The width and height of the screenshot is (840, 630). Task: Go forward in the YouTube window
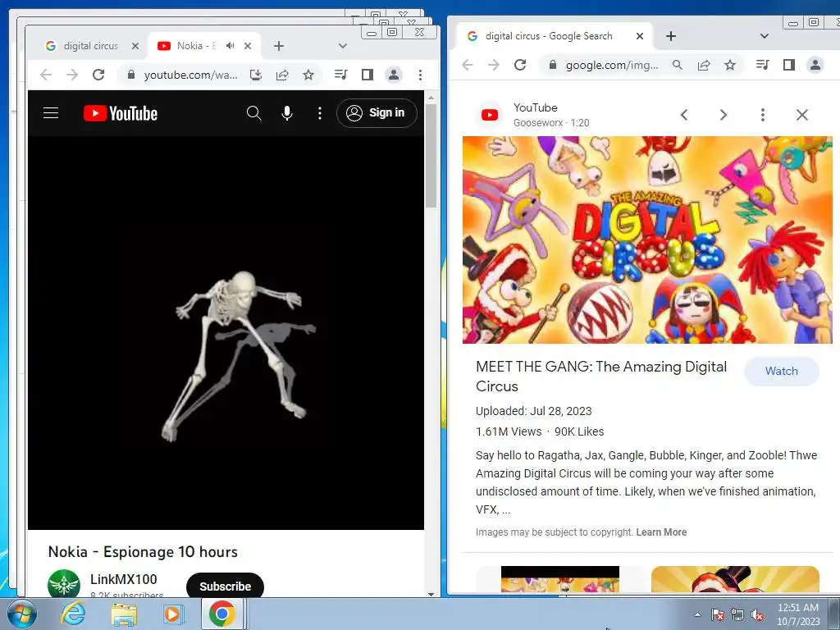(x=72, y=75)
